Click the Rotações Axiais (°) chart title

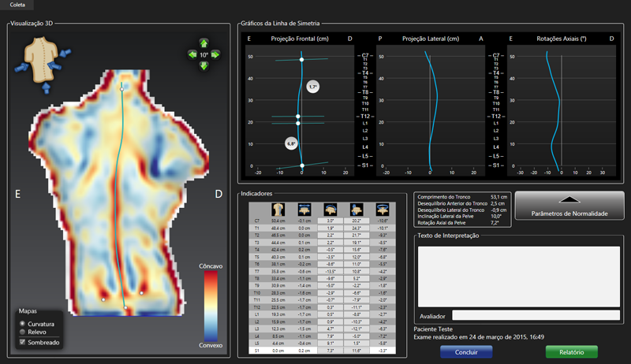562,39
